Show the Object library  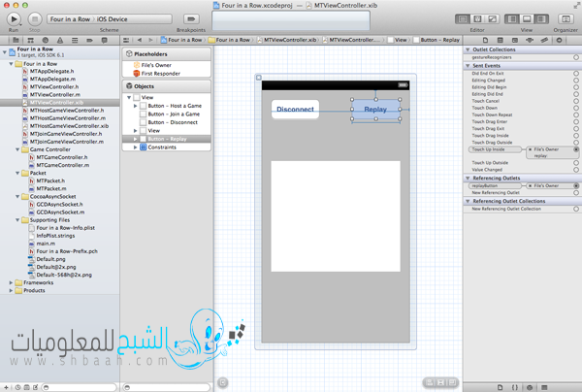point(530,387)
